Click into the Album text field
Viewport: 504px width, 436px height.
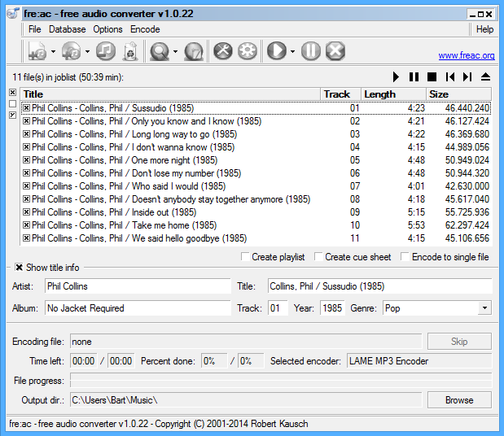click(138, 308)
